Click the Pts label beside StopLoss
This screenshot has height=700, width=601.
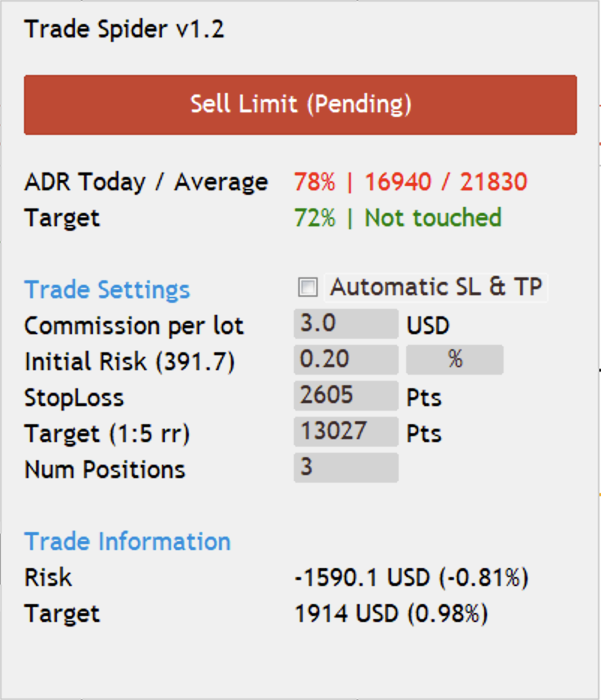[x=423, y=398]
